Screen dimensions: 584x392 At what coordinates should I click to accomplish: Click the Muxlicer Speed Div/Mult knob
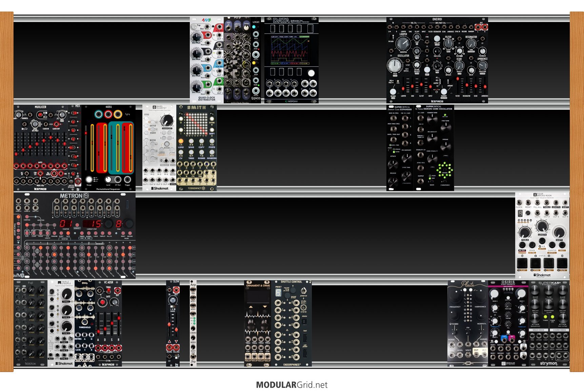(35, 124)
